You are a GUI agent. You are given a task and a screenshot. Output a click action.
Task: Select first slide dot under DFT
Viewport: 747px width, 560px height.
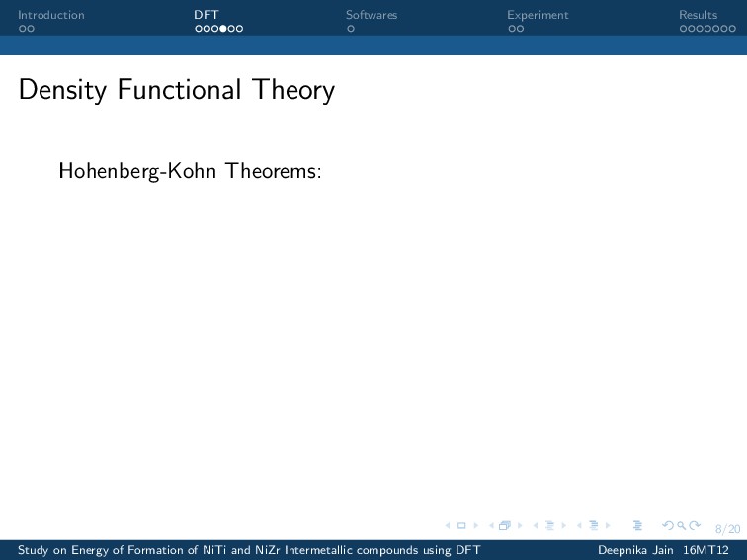click(199, 29)
